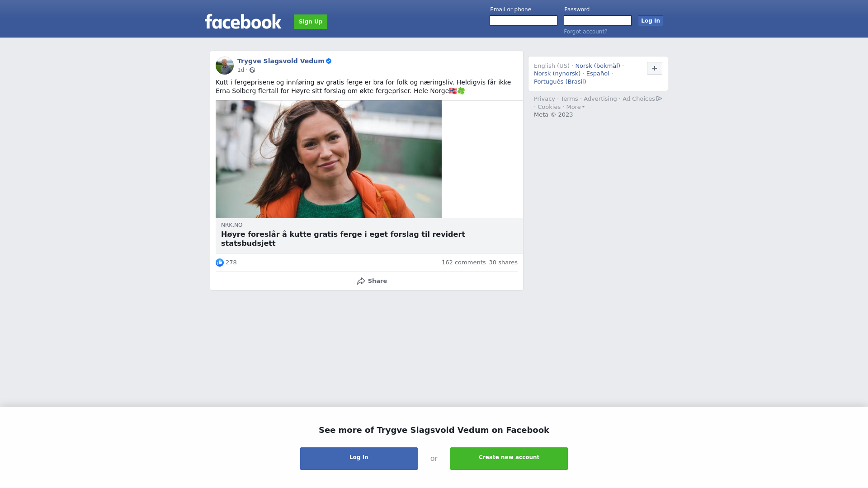Click the Facebook logo
The height and width of the screenshot is (488, 868).
coord(243,21)
